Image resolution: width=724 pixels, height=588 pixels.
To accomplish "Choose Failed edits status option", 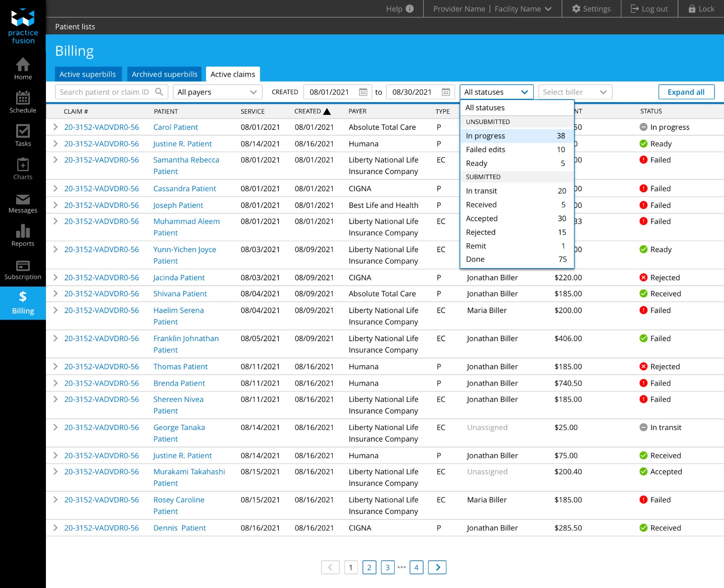I will 517,150.
